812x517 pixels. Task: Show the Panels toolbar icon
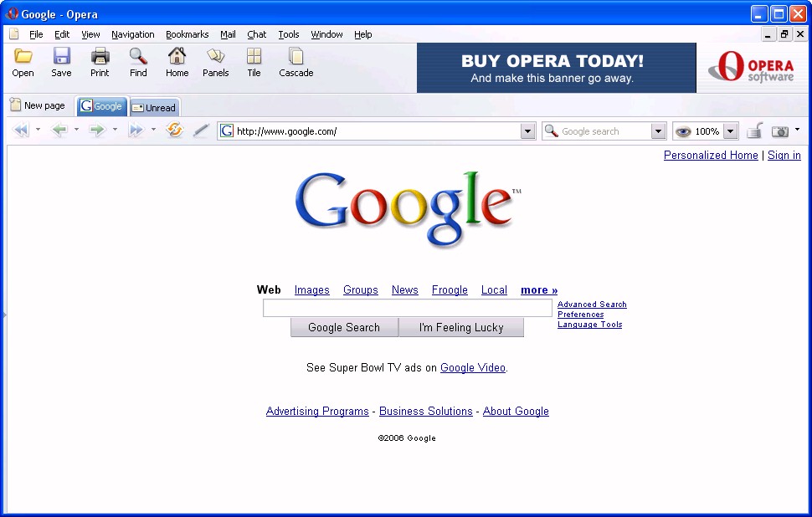pyautogui.click(x=215, y=55)
